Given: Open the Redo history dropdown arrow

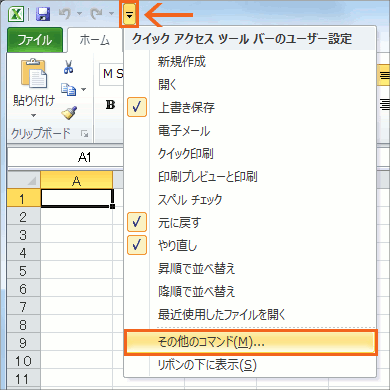Looking at the screenshot, I should 111,14.
